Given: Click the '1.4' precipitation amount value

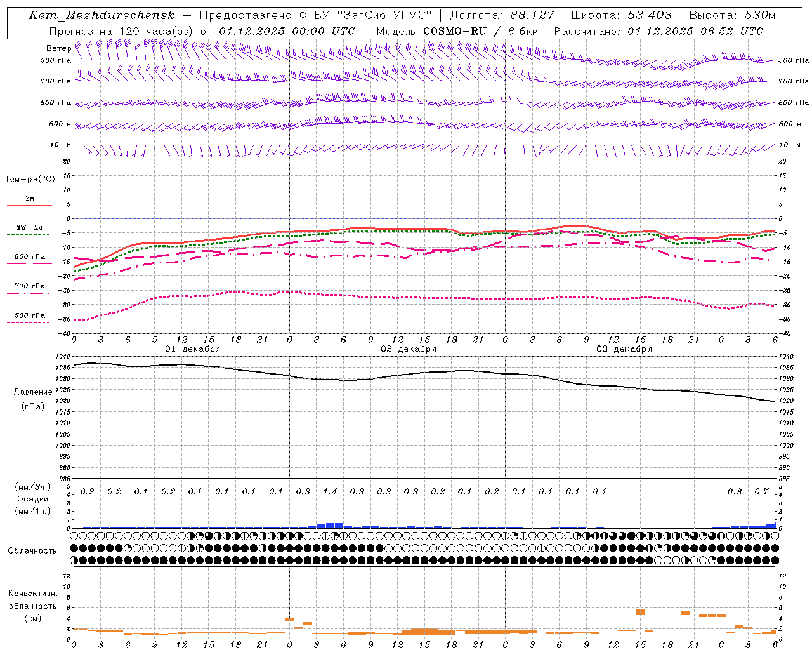Looking at the screenshot, I should coord(330,491).
